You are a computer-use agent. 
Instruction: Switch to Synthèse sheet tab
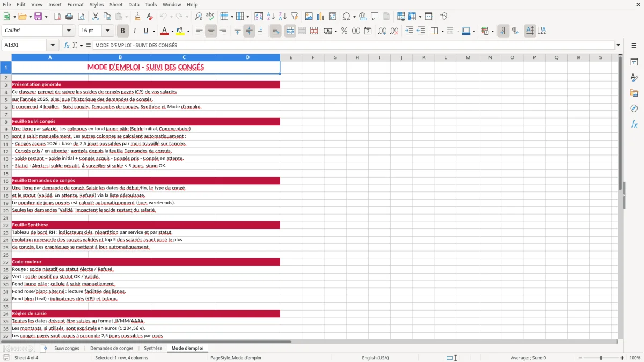[x=153, y=348]
